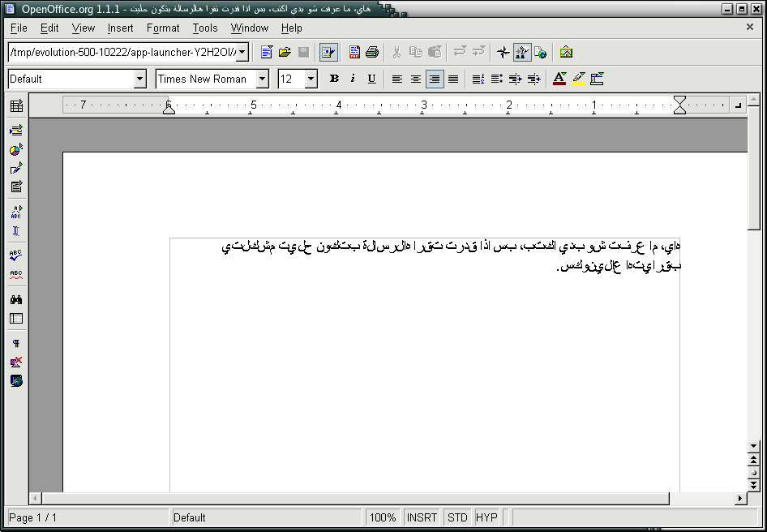Enable italic text style
767x532 pixels.
coord(354,79)
